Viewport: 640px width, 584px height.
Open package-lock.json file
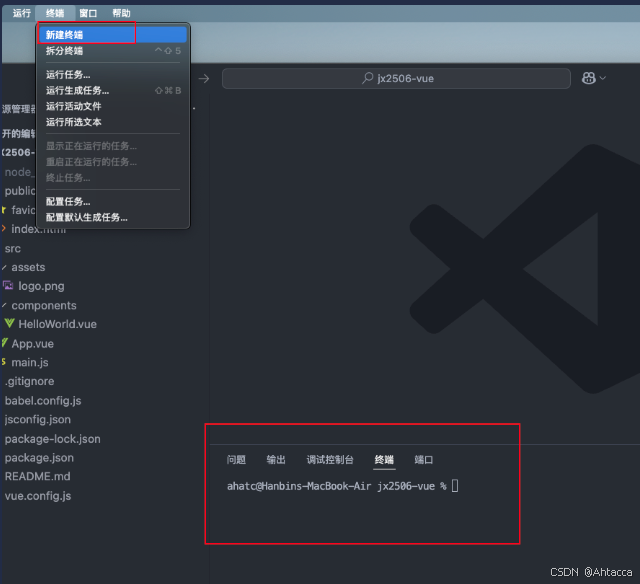52,439
